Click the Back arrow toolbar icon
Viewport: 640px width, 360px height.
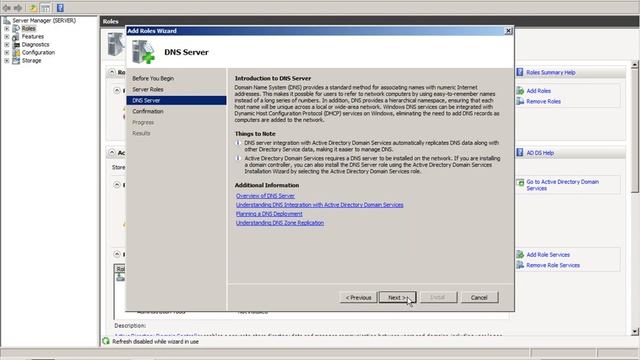click(x=7, y=8)
